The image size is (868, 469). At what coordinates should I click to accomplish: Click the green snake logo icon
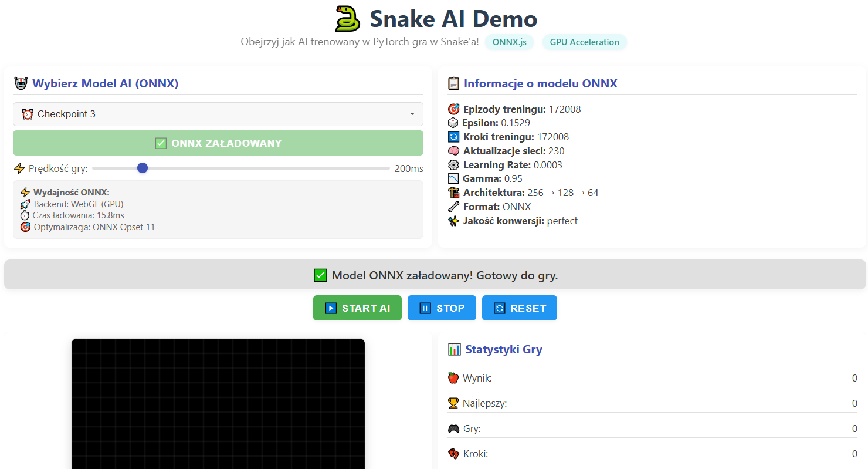[347, 19]
